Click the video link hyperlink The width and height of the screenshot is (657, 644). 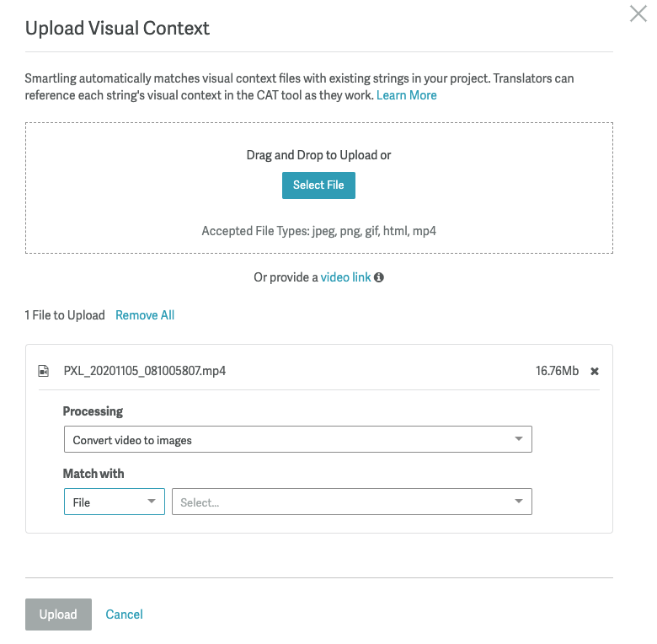coord(345,277)
